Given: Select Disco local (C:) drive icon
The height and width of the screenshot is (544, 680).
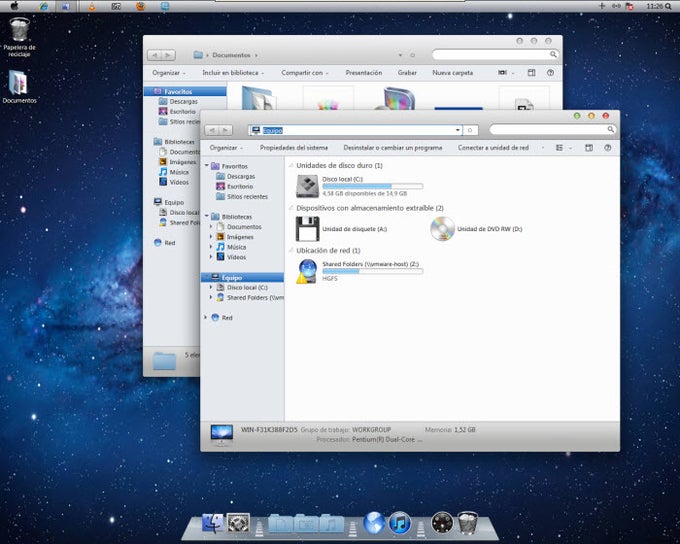Looking at the screenshot, I should pos(307,186).
